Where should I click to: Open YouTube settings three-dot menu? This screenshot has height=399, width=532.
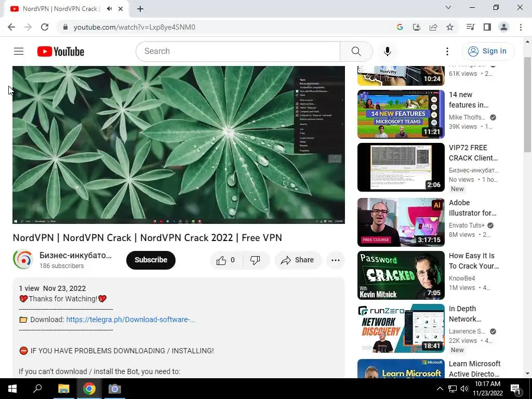click(x=447, y=51)
